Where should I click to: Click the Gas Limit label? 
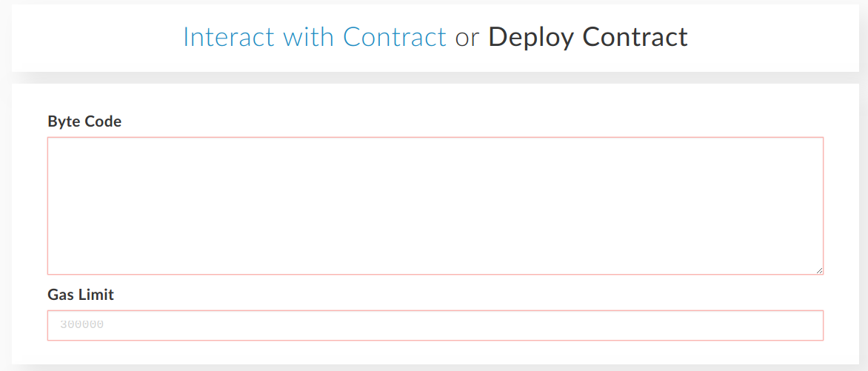tap(81, 295)
